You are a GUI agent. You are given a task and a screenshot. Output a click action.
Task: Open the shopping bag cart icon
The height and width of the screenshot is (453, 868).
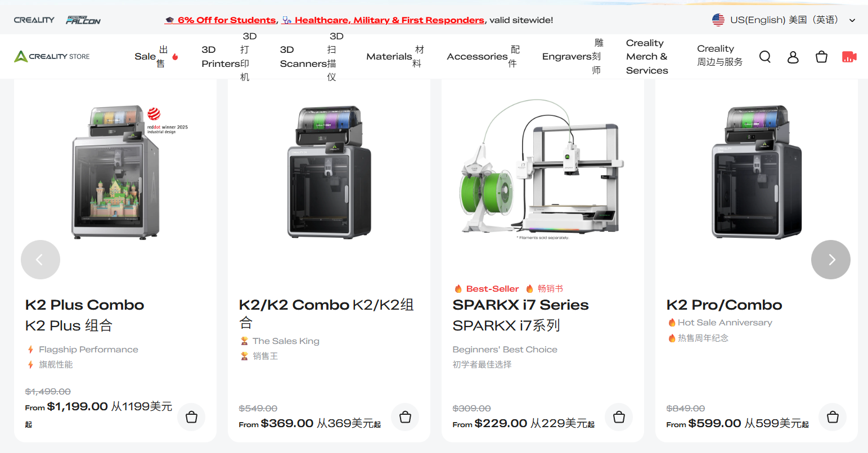[x=821, y=57]
